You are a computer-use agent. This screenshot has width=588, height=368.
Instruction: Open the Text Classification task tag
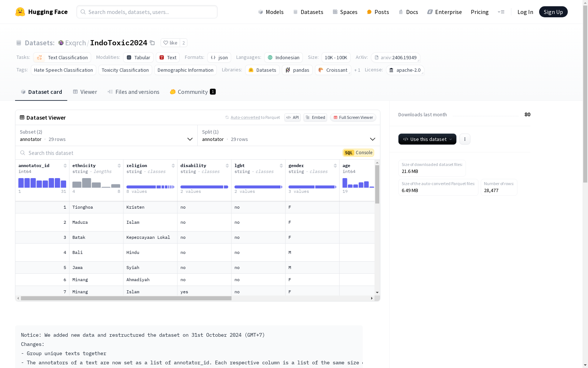pyautogui.click(x=62, y=57)
